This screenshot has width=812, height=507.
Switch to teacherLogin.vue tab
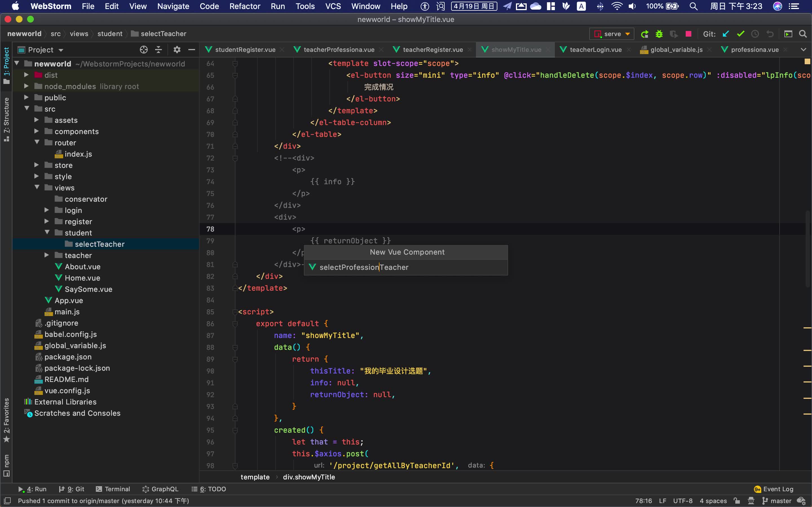point(595,50)
